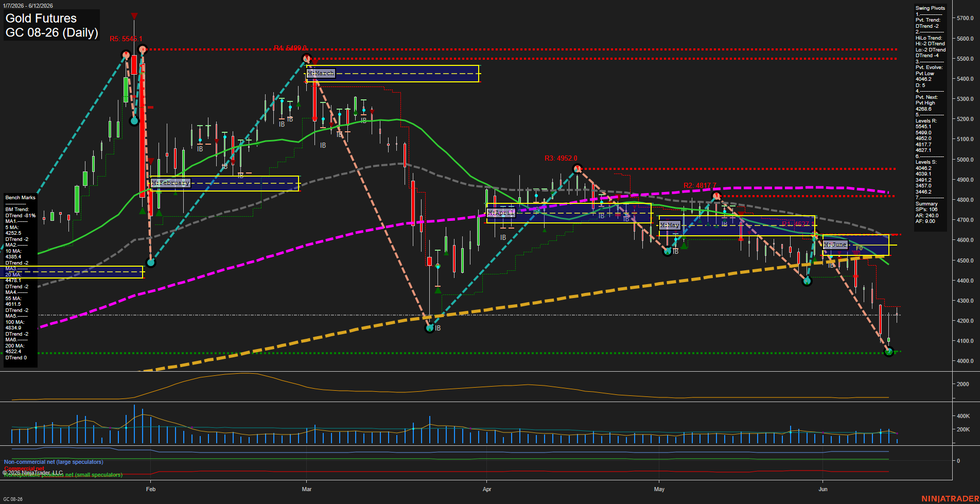Image resolution: width=980 pixels, height=504 pixels.
Task: Click the AR: 240.0 summary value
Action: click(x=927, y=216)
